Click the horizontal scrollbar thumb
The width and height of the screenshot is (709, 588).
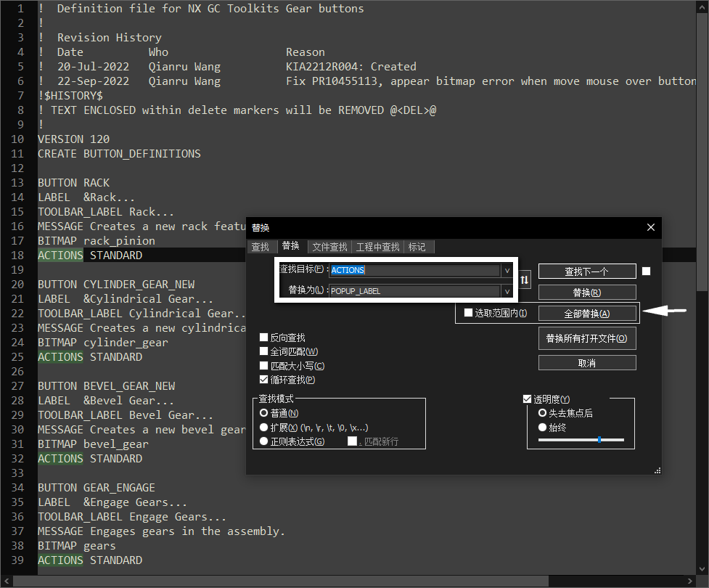coord(280,581)
